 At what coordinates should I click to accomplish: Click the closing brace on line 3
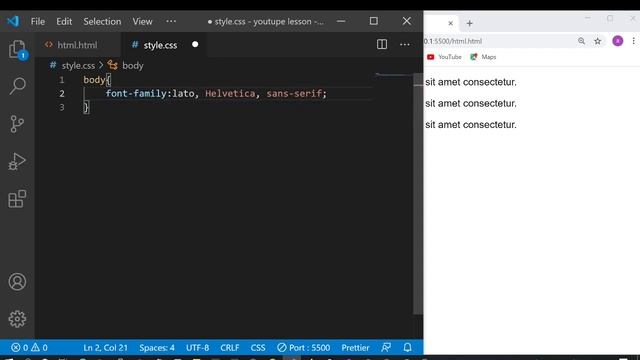tap(86, 107)
